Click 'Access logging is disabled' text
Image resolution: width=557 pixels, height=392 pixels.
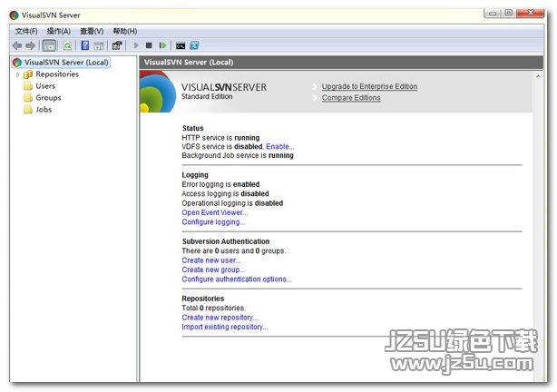(x=225, y=194)
